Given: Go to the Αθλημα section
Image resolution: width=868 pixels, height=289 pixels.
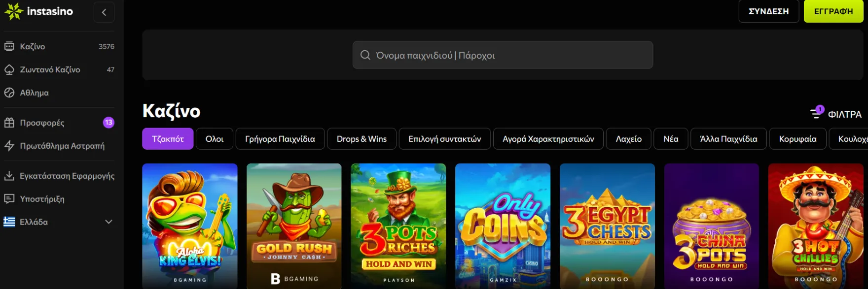Looking at the screenshot, I should [59, 93].
